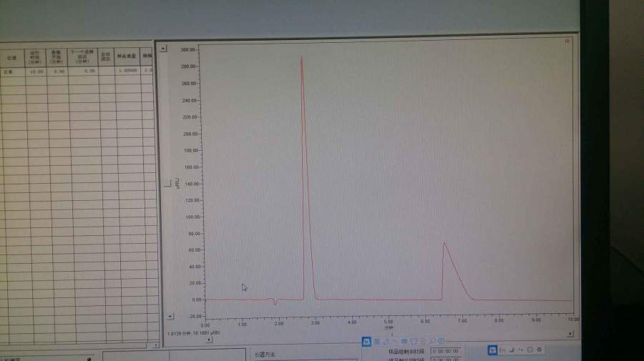The width and height of the screenshot is (644, 361).
Task: Toggle the punctuation dots icon in language bar
Action: pyautogui.click(x=520, y=350)
